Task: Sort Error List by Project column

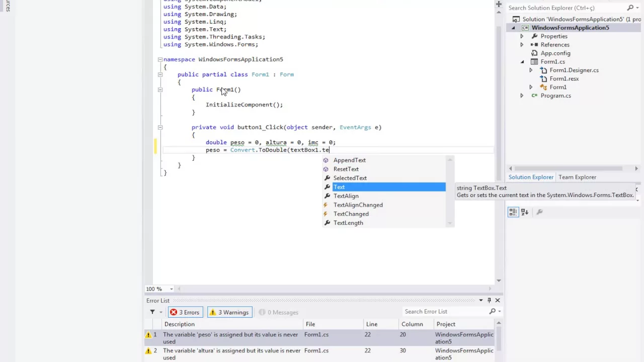Action: point(464,324)
